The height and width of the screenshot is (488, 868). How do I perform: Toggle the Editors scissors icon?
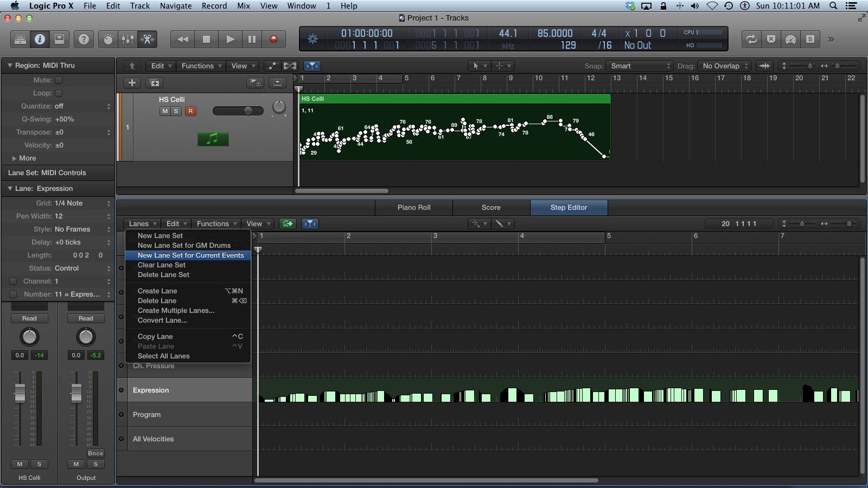(147, 39)
